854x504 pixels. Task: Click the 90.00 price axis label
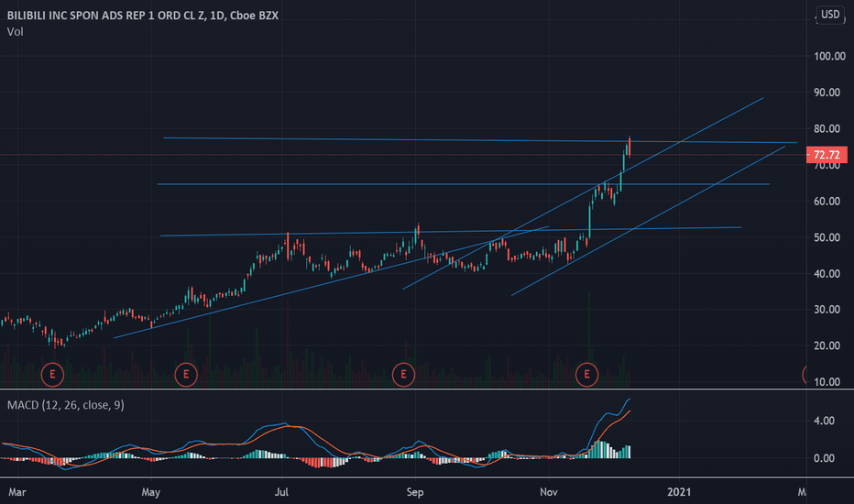click(827, 93)
